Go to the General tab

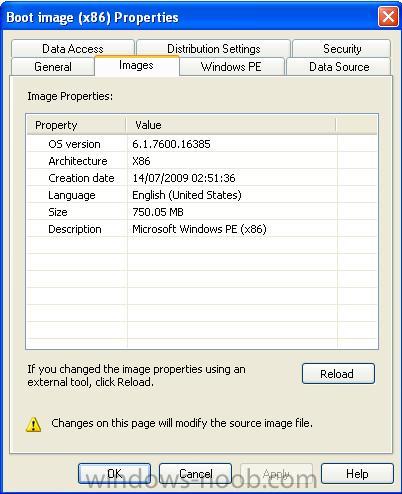click(x=53, y=67)
